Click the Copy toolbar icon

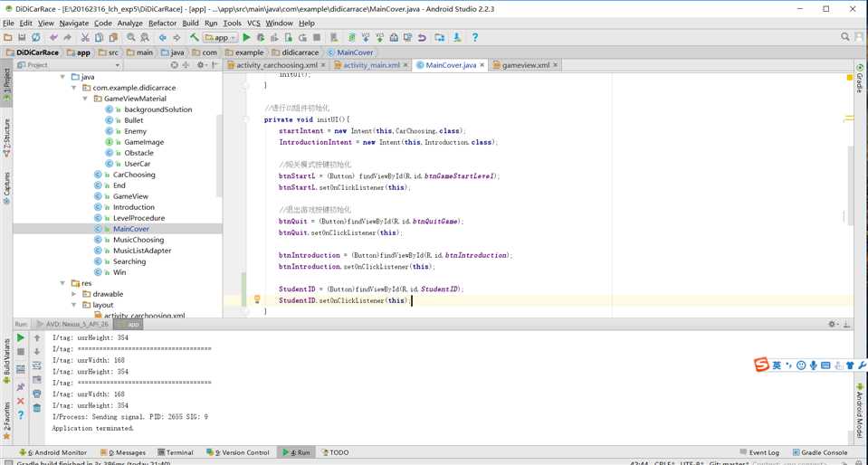click(99, 38)
